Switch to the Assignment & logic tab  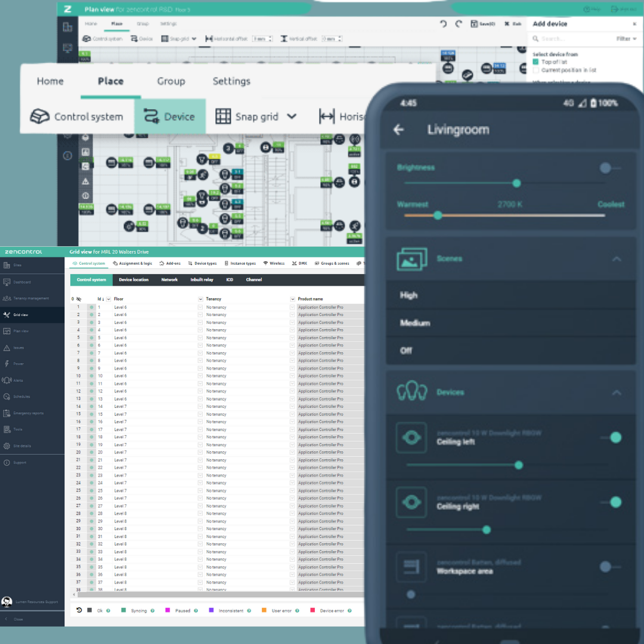tap(132, 264)
